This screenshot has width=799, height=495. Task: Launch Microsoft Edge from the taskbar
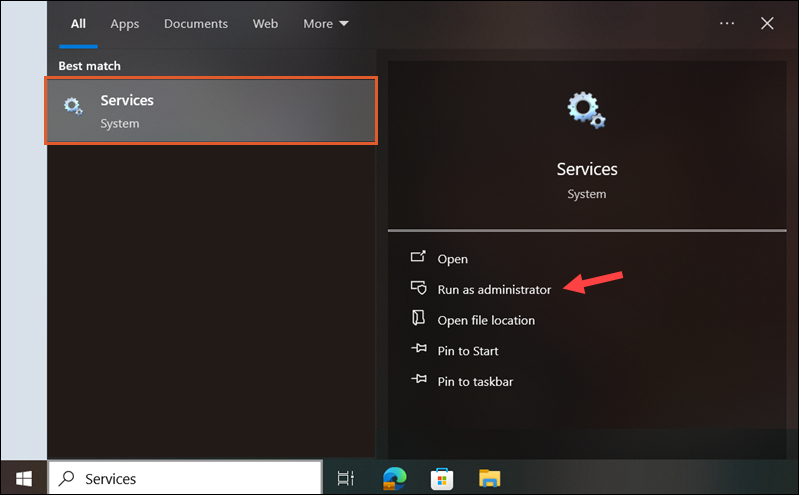tap(395, 478)
